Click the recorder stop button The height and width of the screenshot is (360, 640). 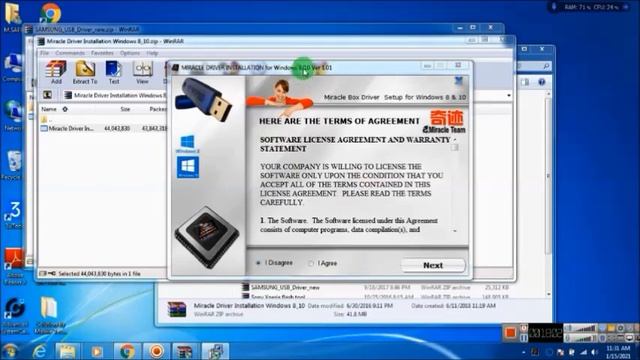pos(510,333)
